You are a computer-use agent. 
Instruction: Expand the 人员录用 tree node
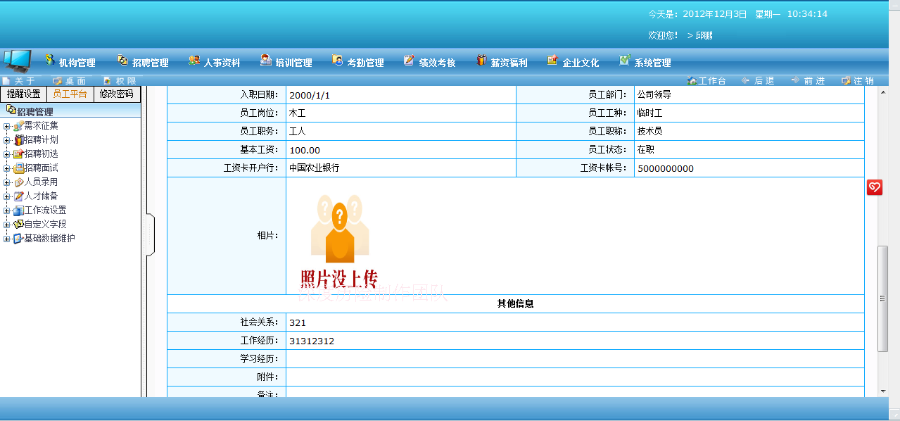(6, 182)
